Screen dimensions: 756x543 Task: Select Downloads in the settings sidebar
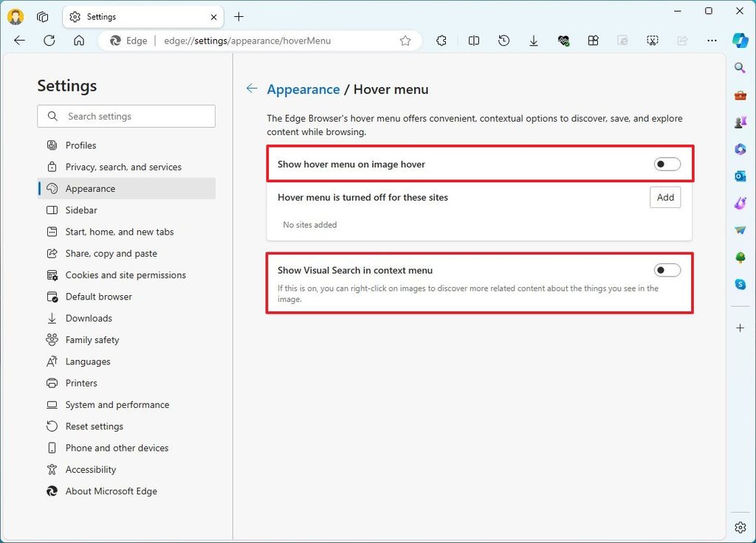89,318
